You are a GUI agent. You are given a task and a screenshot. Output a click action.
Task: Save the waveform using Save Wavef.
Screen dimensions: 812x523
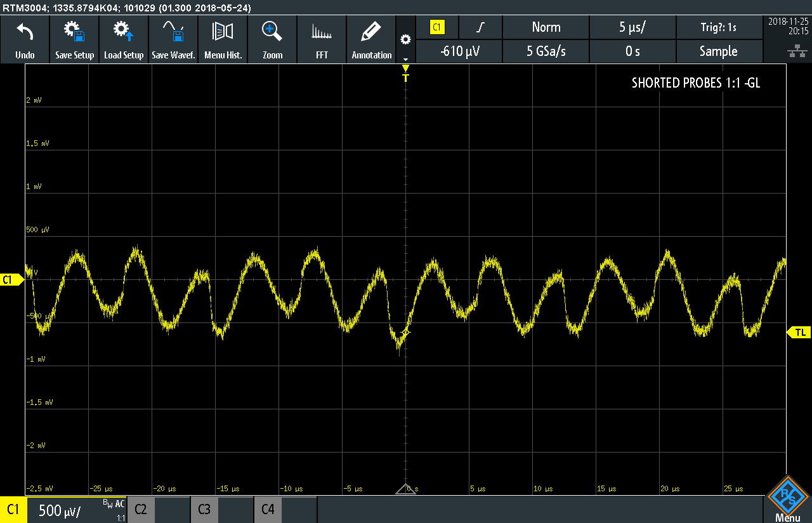point(173,32)
